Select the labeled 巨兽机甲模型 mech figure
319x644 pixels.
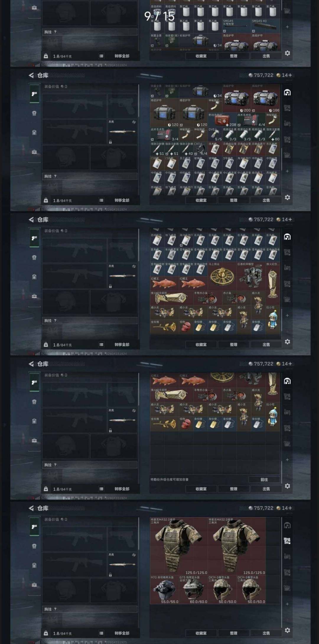pyautogui.click(x=251, y=276)
